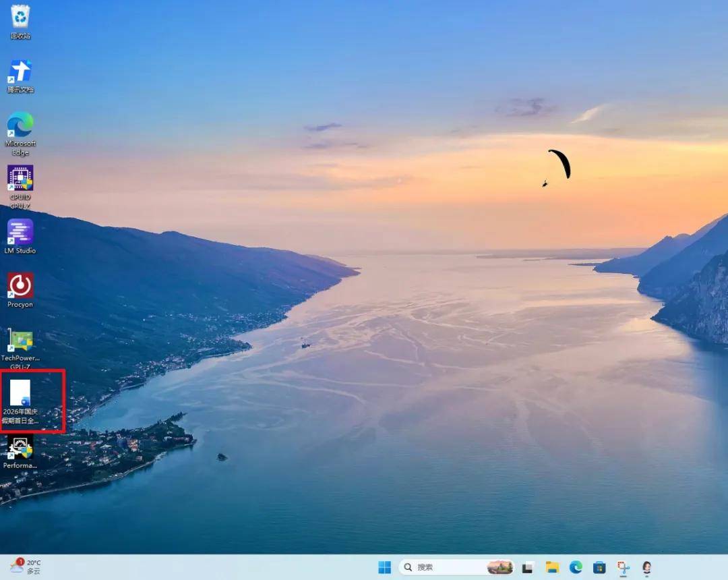Open the Windows Start menu
728x580 pixels.
384,567
